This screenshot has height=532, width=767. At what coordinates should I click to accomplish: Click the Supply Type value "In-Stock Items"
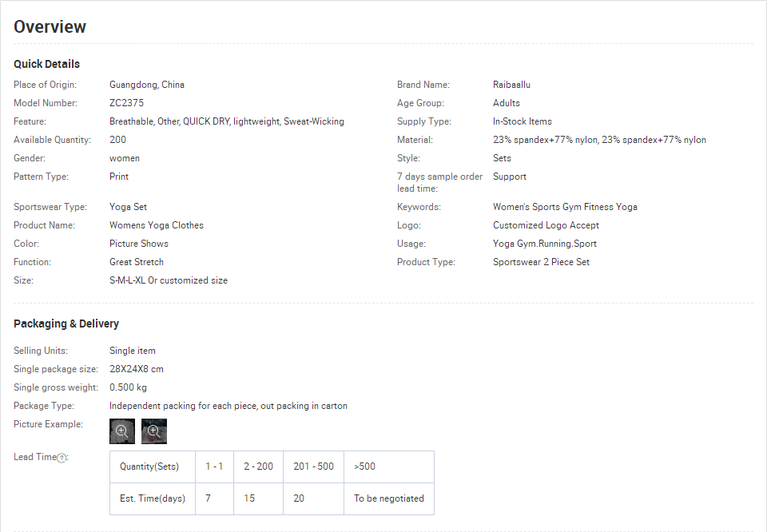tap(523, 121)
